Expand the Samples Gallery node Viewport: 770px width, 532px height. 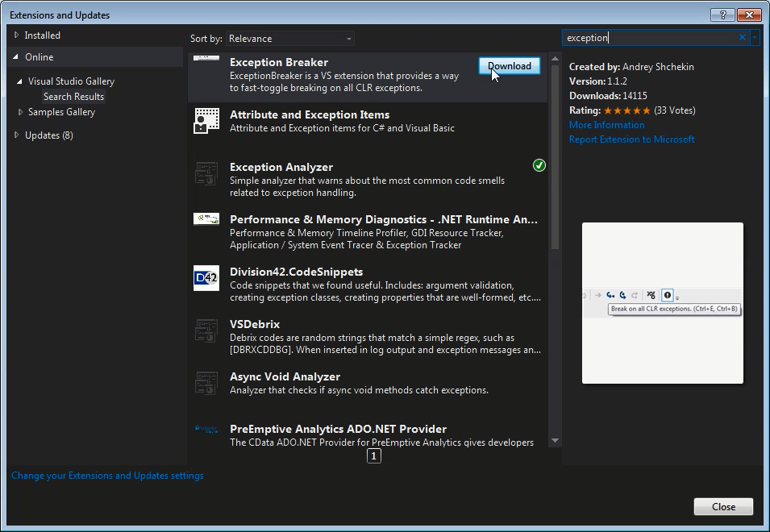(x=20, y=112)
